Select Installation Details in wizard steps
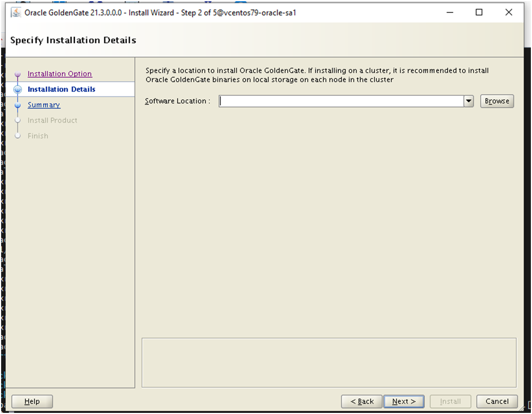 point(61,89)
